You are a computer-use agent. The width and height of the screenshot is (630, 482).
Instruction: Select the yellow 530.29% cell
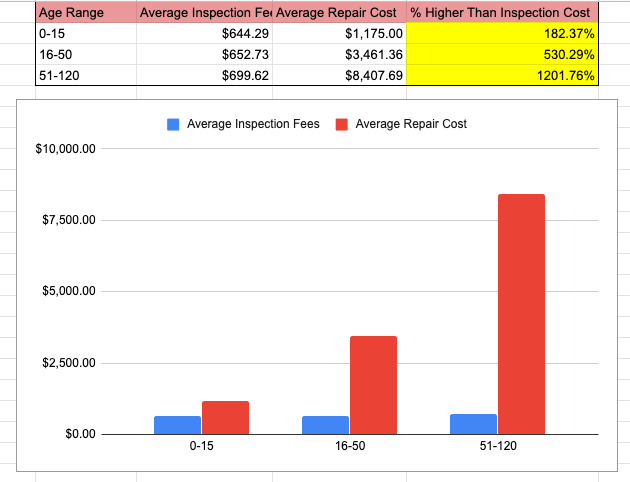point(502,54)
